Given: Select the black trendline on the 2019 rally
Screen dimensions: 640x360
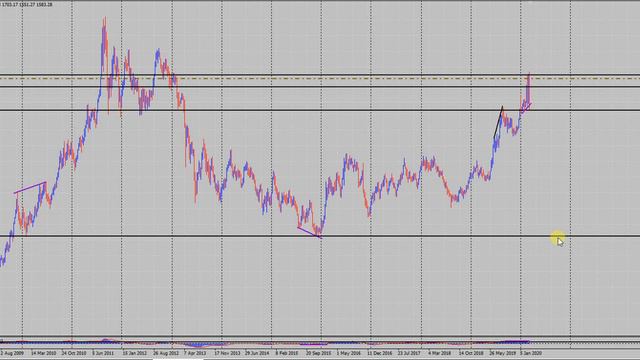Looking at the screenshot, I should point(498,122).
